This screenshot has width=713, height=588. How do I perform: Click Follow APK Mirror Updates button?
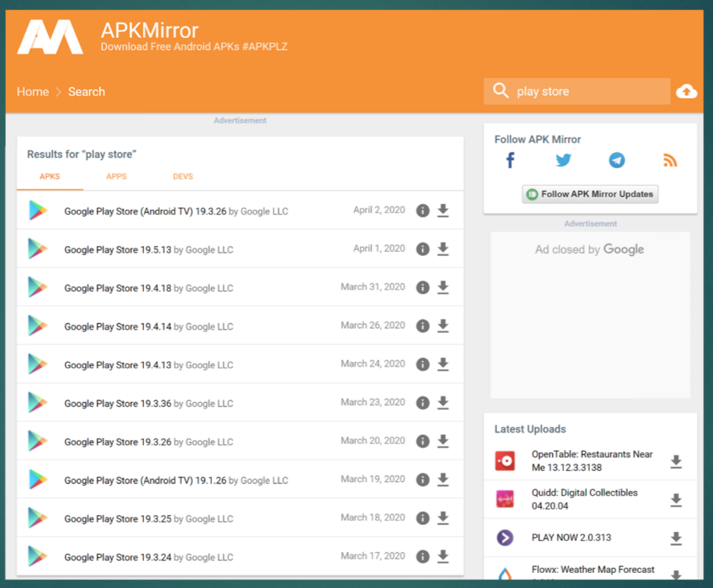(x=590, y=194)
